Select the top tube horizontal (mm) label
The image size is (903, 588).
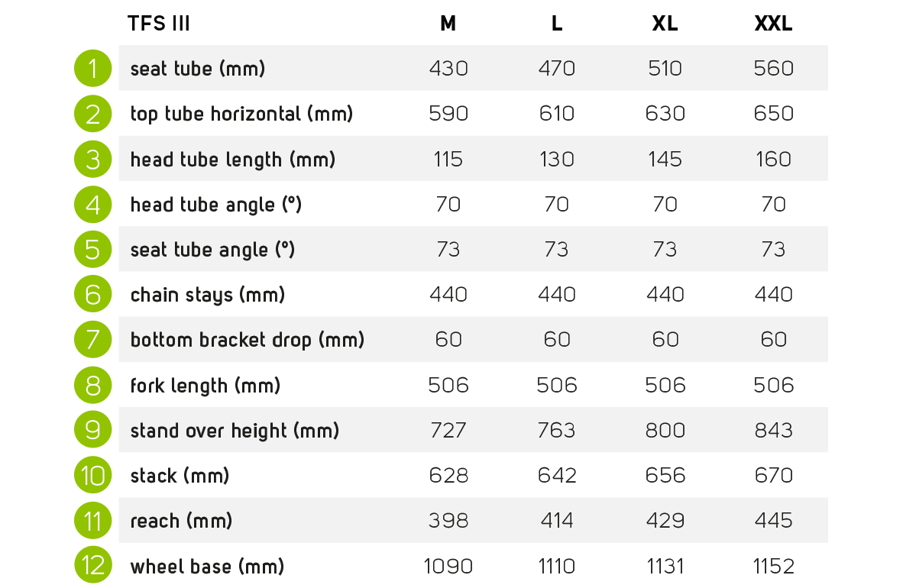[x=241, y=114]
